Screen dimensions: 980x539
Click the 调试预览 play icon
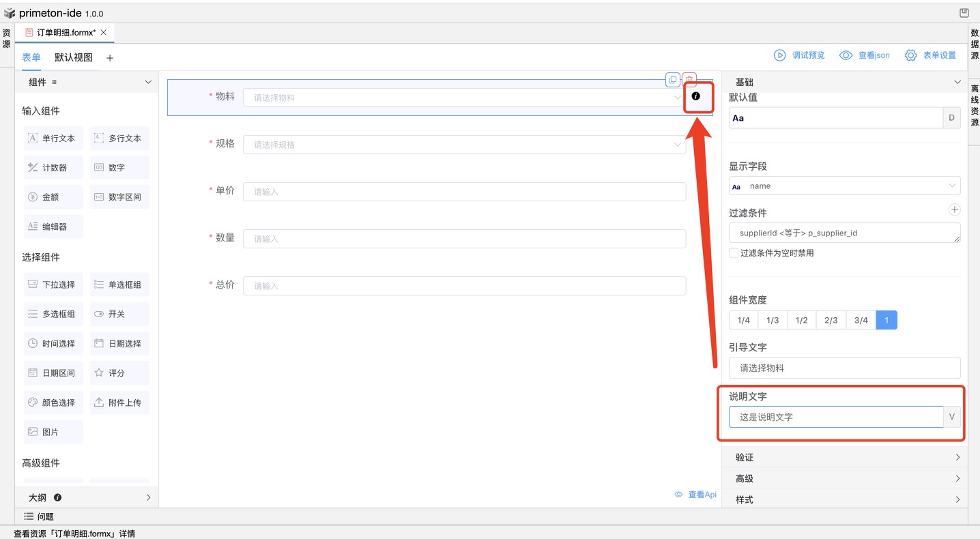click(779, 55)
